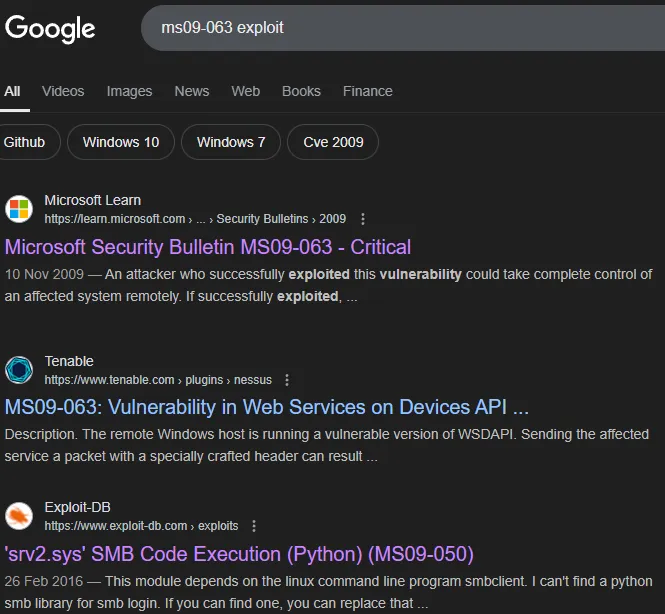Open the Finance tab
This screenshot has width=665, height=614.
[x=368, y=91]
